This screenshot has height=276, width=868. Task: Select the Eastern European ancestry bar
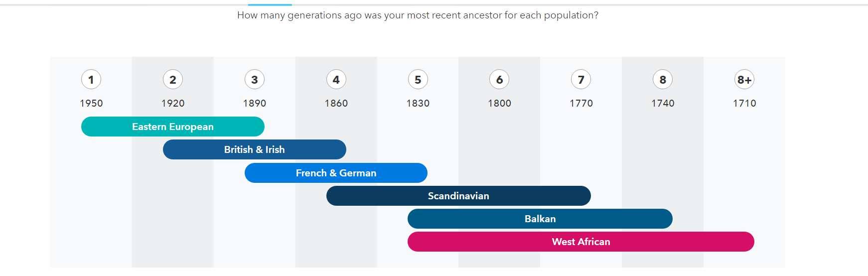(173, 127)
